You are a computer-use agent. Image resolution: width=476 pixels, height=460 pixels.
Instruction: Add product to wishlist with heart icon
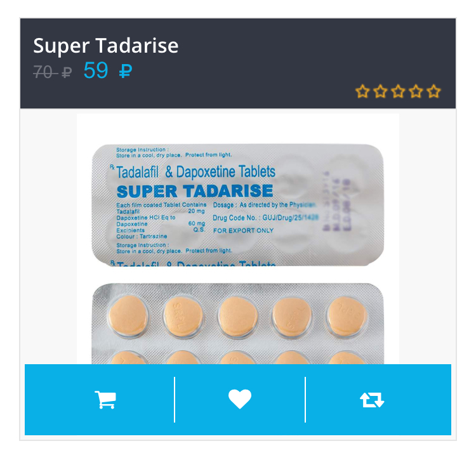[239, 399]
